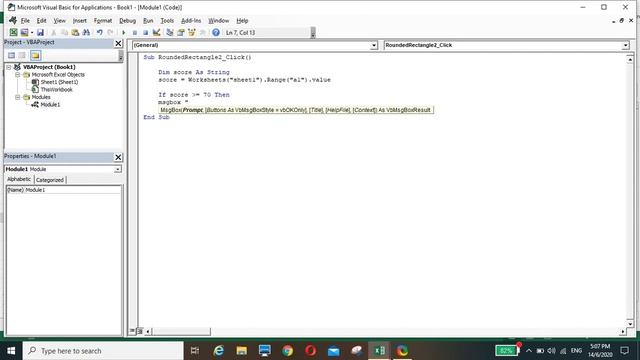Viewport: 640px width, 360px height.
Task: Click the Reset stop icon
Action: tap(145, 32)
